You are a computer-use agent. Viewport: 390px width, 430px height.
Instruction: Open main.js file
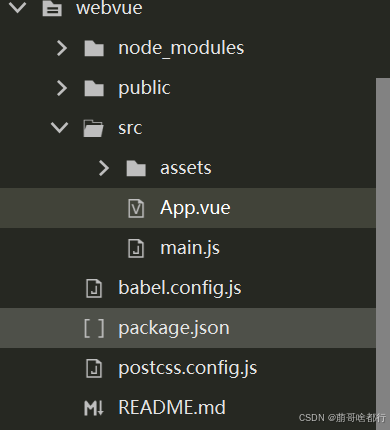(190, 249)
